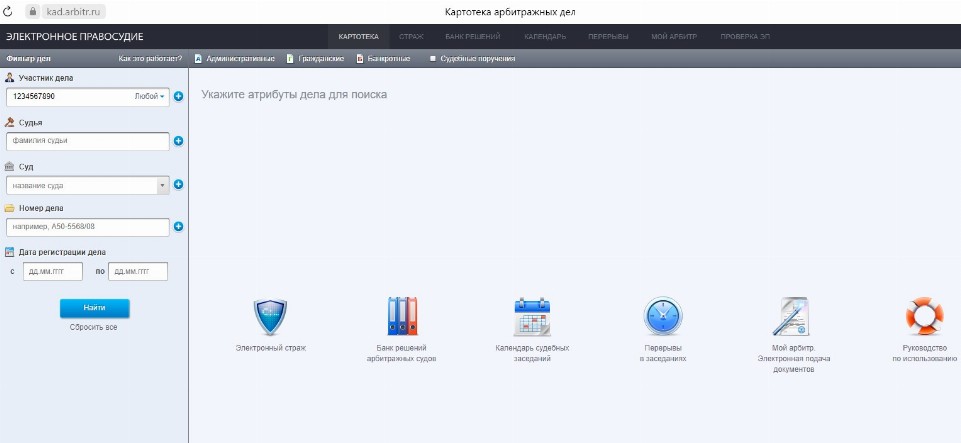Click plus icon next to court field
The width and height of the screenshot is (961, 443).
(178, 185)
